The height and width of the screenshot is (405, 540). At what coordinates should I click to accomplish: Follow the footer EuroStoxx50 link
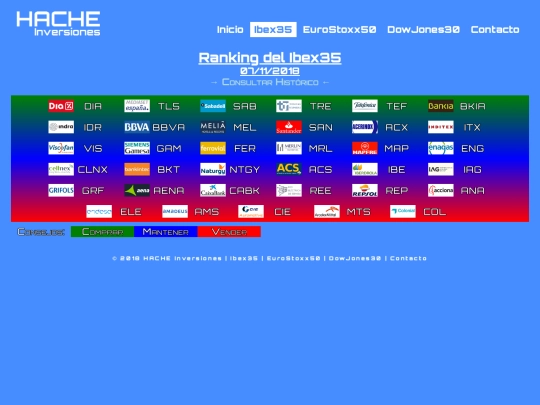294,258
